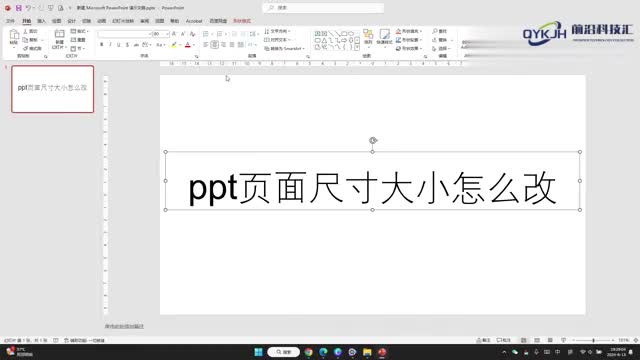This screenshot has height=360, width=640.
Task: Open the slide Layout dropdown
Action: coord(80,31)
